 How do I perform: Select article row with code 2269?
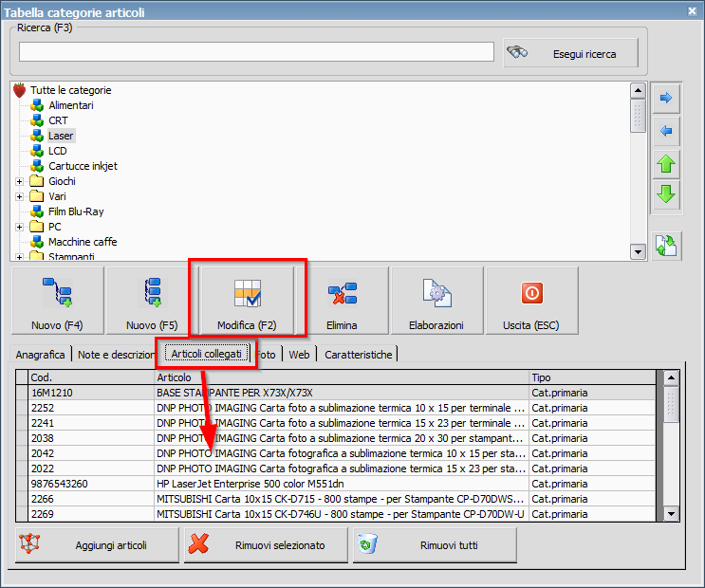(x=336, y=514)
